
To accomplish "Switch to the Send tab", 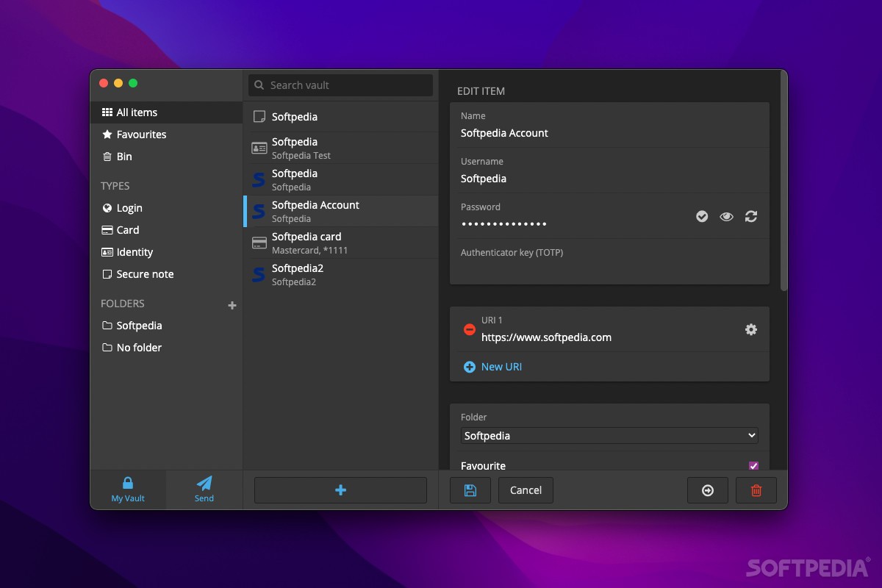I will (204, 490).
